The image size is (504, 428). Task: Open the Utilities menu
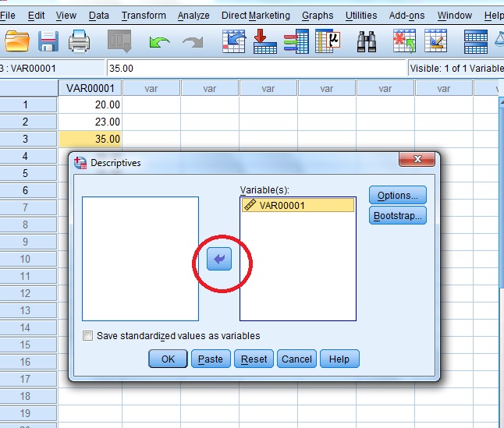click(x=361, y=16)
